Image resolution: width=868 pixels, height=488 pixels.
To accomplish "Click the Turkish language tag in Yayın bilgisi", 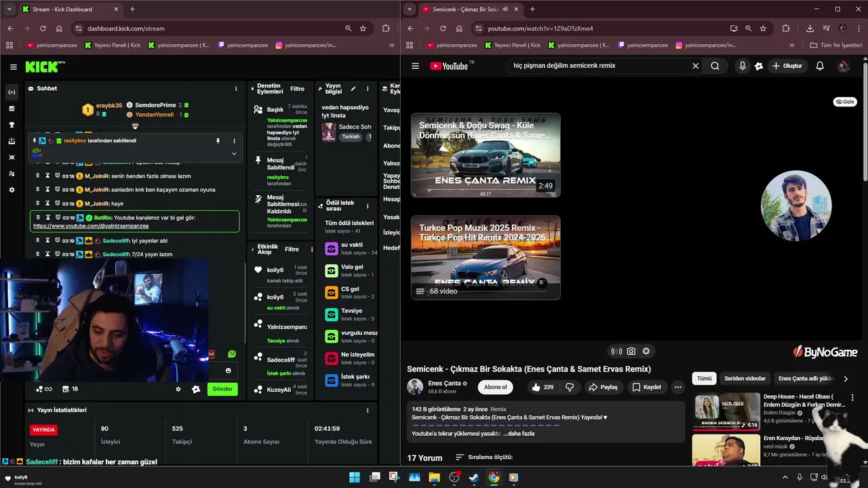I will (351, 136).
